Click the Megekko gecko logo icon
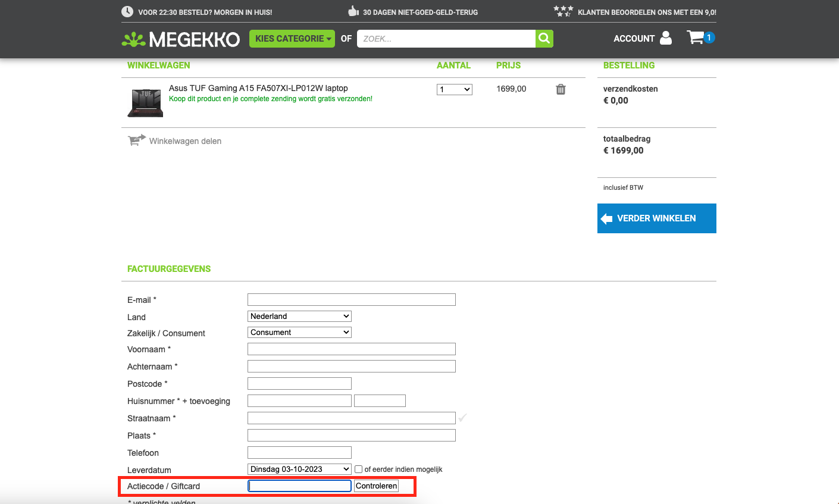The image size is (839, 504). 133,39
